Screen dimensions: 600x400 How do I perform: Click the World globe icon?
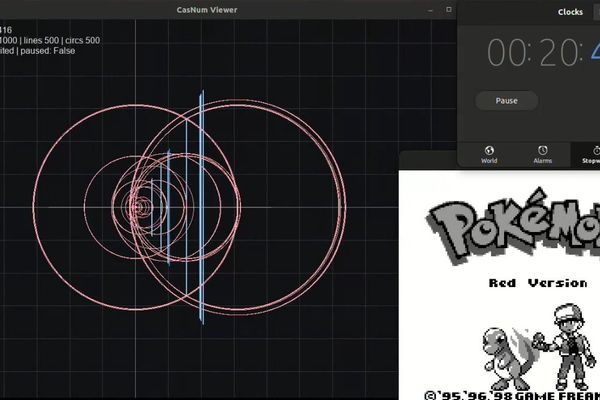pyautogui.click(x=489, y=150)
